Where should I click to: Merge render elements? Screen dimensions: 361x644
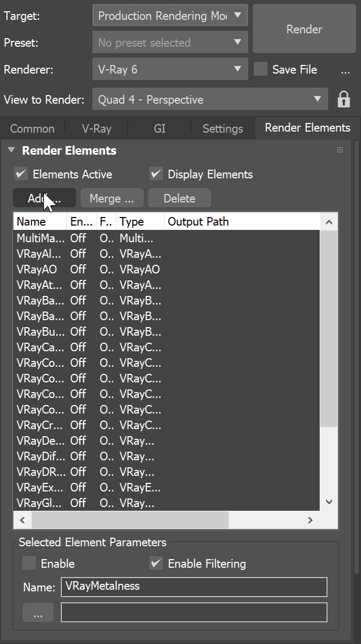(112, 198)
